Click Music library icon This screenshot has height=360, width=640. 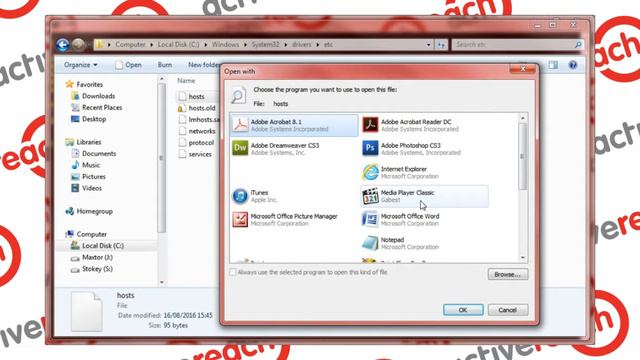pyautogui.click(x=75, y=165)
